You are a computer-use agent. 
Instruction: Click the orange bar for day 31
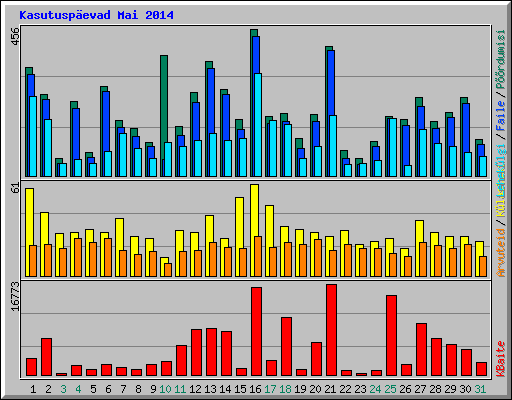(483, 266)
